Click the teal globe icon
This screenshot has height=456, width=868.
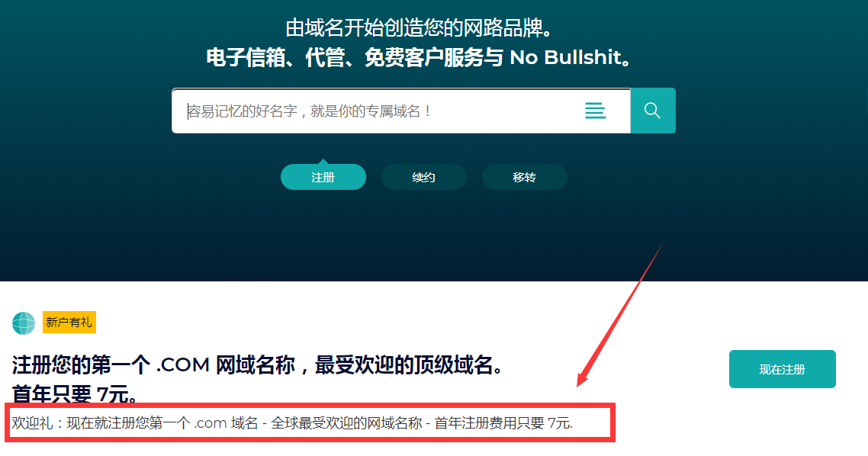[x=24, y=323]
